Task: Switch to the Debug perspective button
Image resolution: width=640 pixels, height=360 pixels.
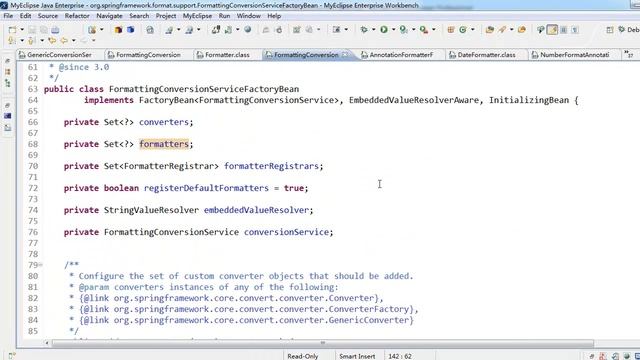Action: [629, 30]
